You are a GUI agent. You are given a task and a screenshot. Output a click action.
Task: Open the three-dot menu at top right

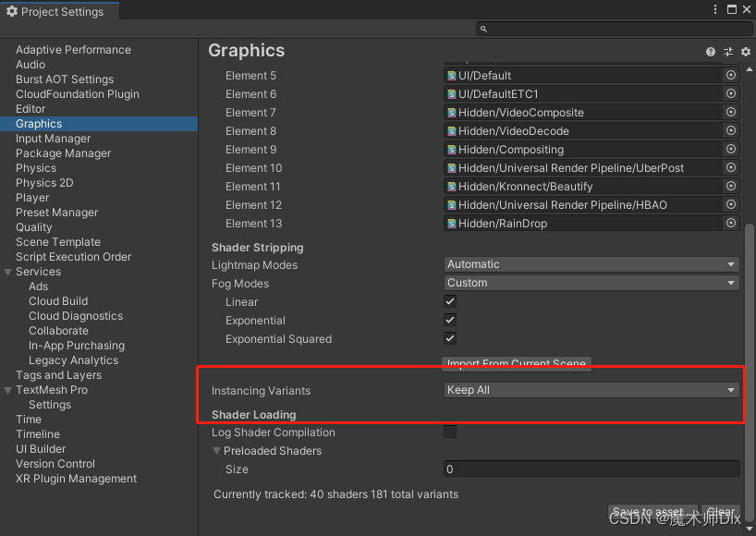715,8
